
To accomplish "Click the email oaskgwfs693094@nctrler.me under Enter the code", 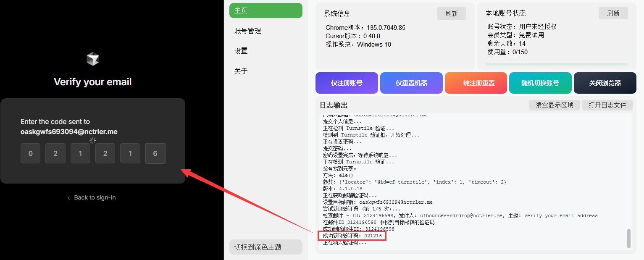I will [x=69, y=132].
